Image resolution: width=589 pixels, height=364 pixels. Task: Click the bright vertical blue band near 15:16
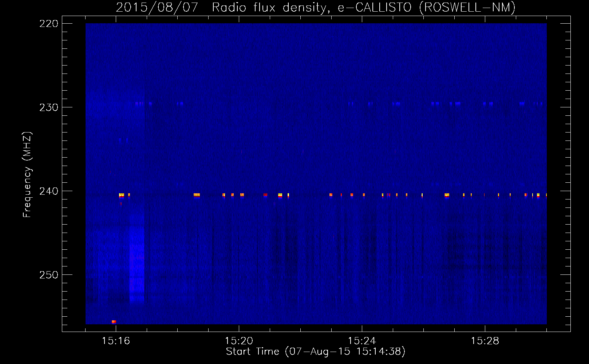pyautogui.click(x=137, y=258)
